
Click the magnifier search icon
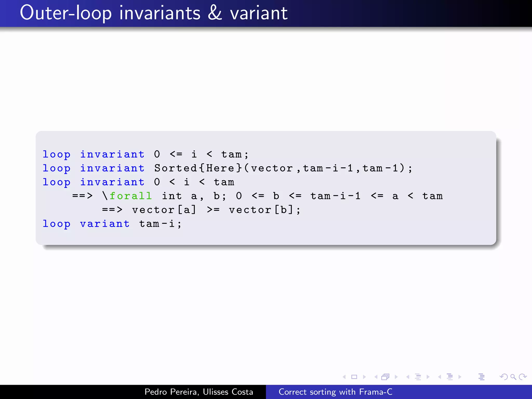[513, 377]
